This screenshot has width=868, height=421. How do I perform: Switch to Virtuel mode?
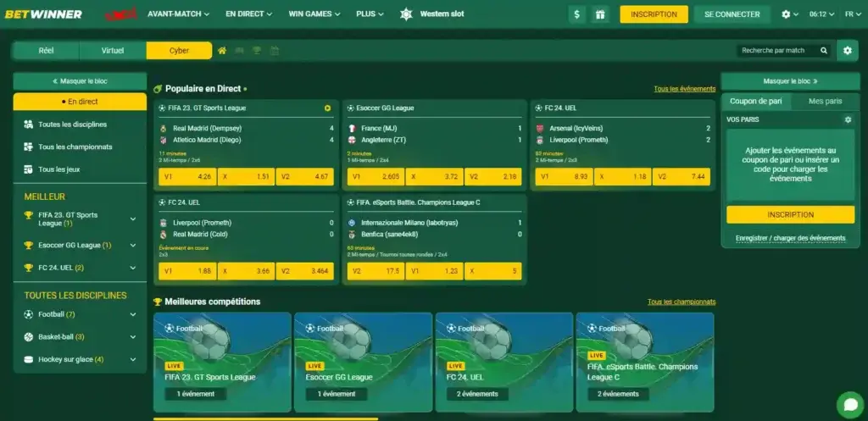(113, 51)
